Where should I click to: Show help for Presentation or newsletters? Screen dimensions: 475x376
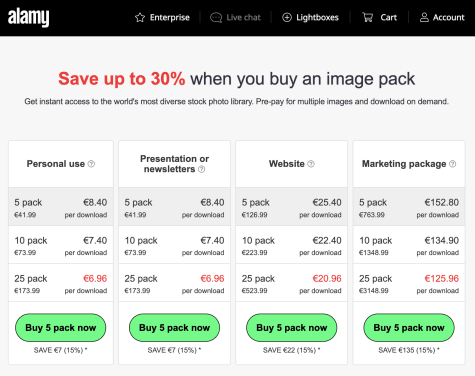click(x=202, y=169)
